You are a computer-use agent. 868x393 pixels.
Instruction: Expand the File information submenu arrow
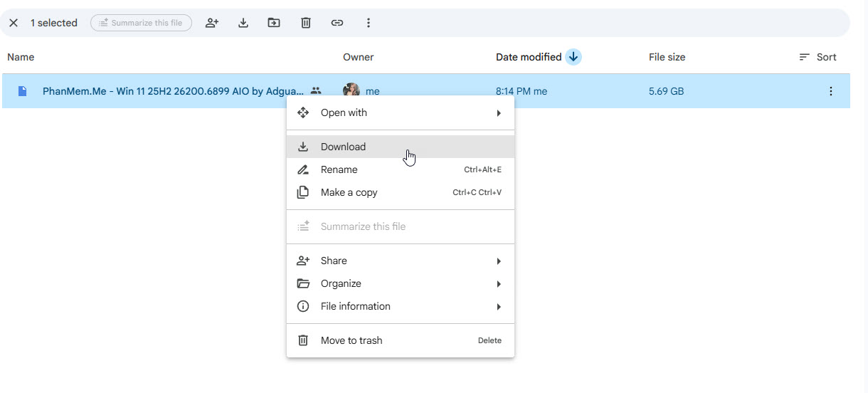point(499,307)
